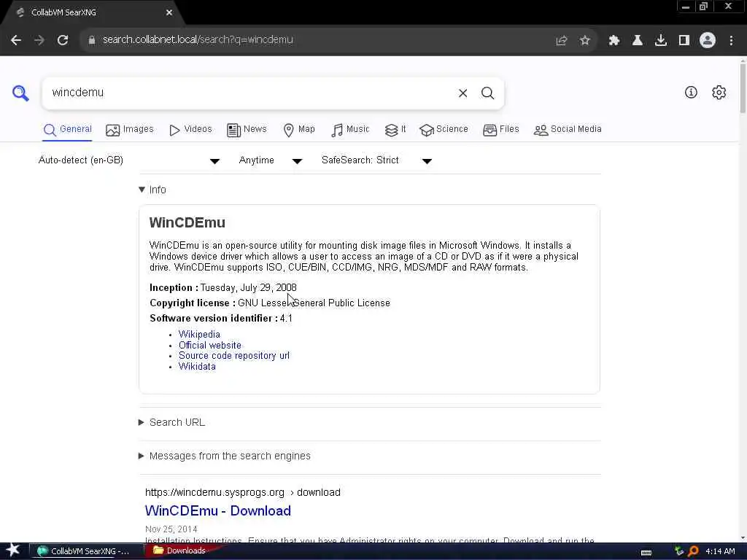The width and height of the screenshot is (747, 560).
Task: Expand the Search URL section
Action: click(x=172, y=422)
